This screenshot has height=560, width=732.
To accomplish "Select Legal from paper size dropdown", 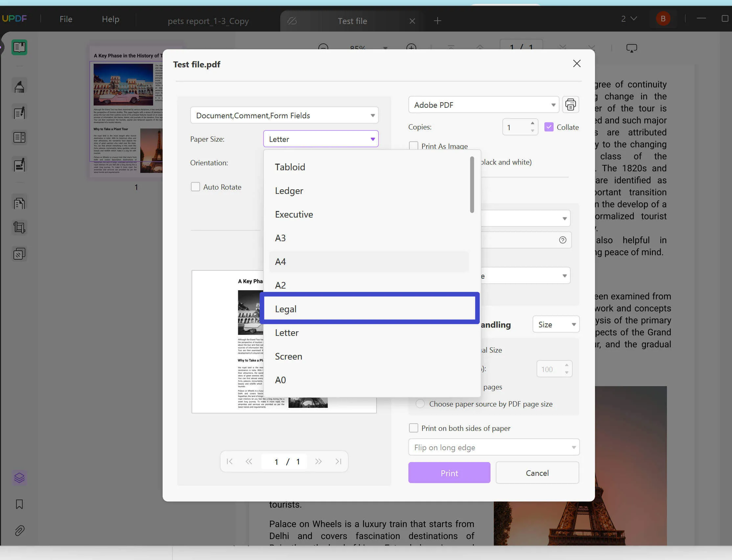I will [370, 308].
